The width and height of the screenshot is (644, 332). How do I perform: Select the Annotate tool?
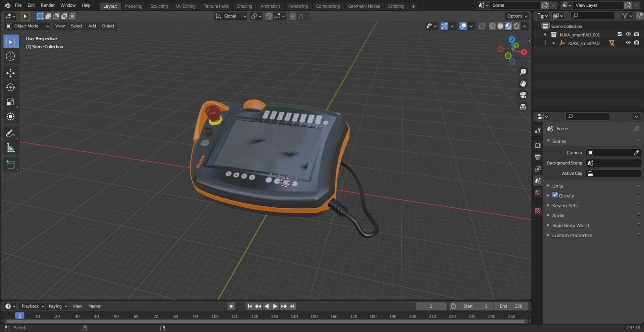10,133
